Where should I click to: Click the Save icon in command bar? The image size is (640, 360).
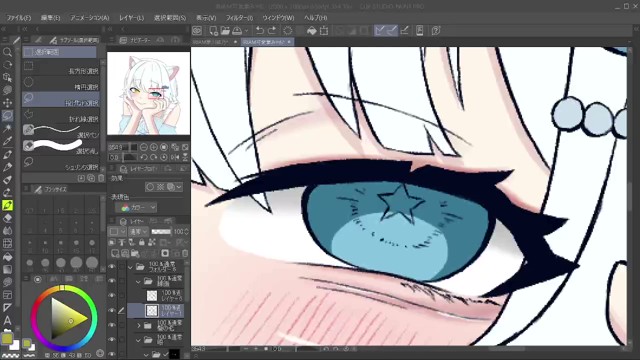(x=237, y=30)
